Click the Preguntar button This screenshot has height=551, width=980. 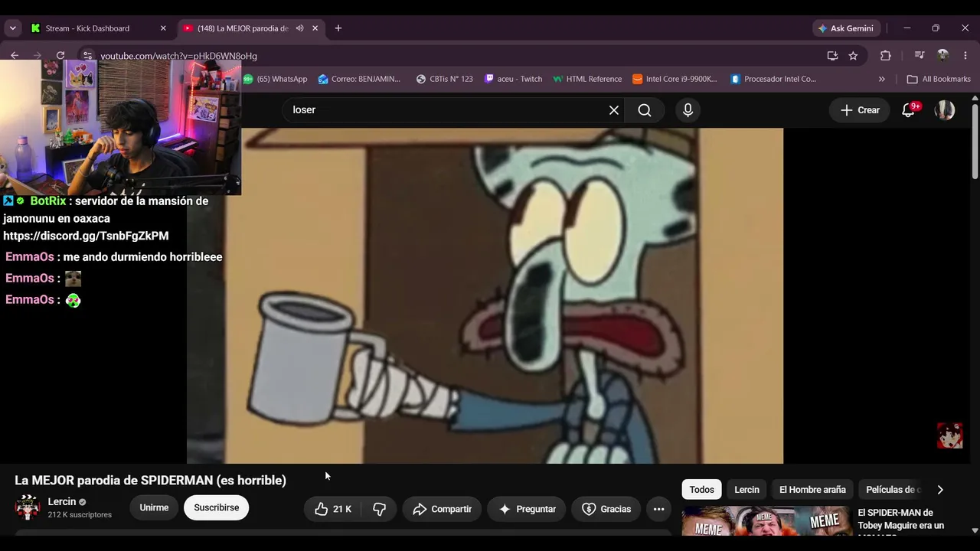click(527, 509)
